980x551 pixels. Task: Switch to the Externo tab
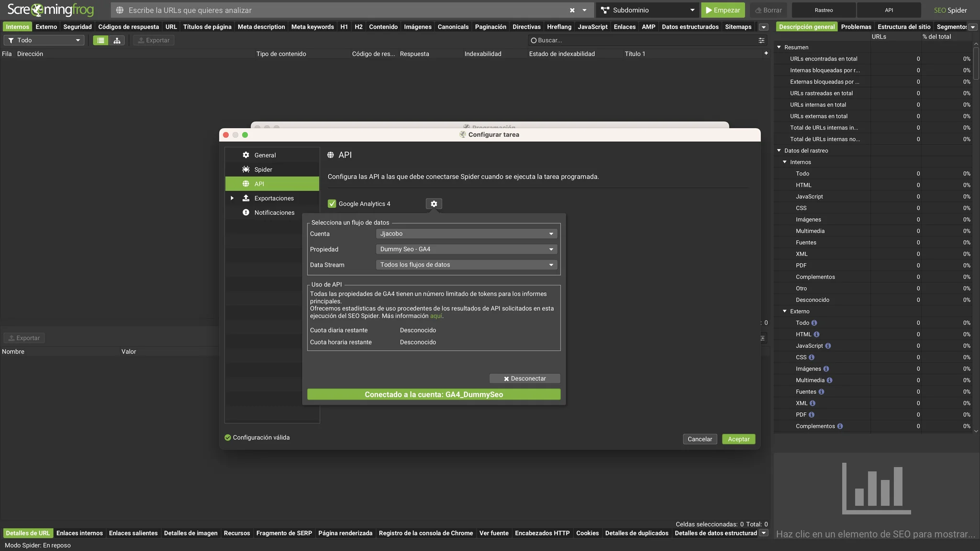(46, 27)
